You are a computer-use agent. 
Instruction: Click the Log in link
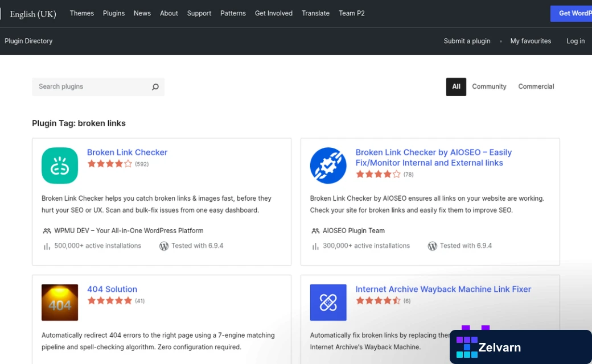(575, 41)
